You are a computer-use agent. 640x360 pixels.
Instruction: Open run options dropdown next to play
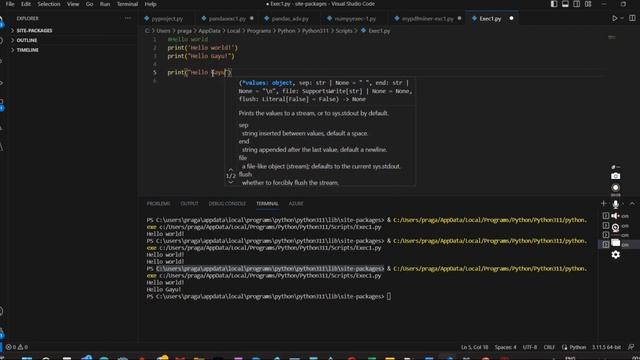(x=622, y=18)
